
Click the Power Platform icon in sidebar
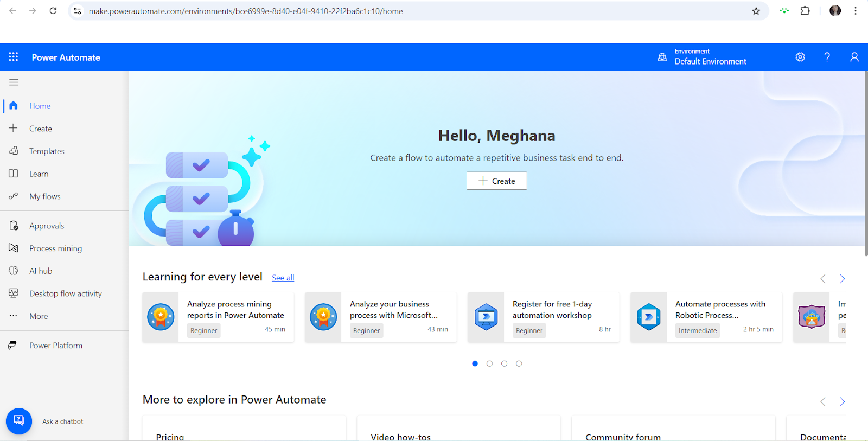tap(12, 345)
